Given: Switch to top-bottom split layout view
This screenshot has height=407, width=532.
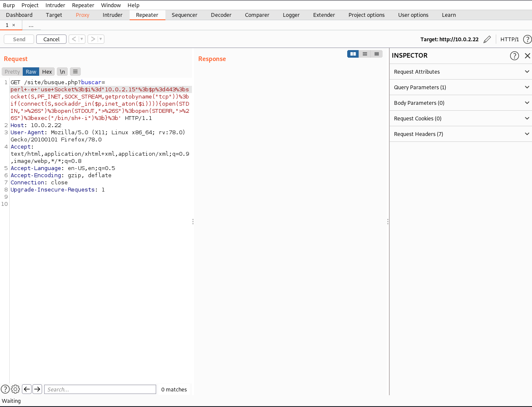Looking at the screenshot, I should 365,54.
